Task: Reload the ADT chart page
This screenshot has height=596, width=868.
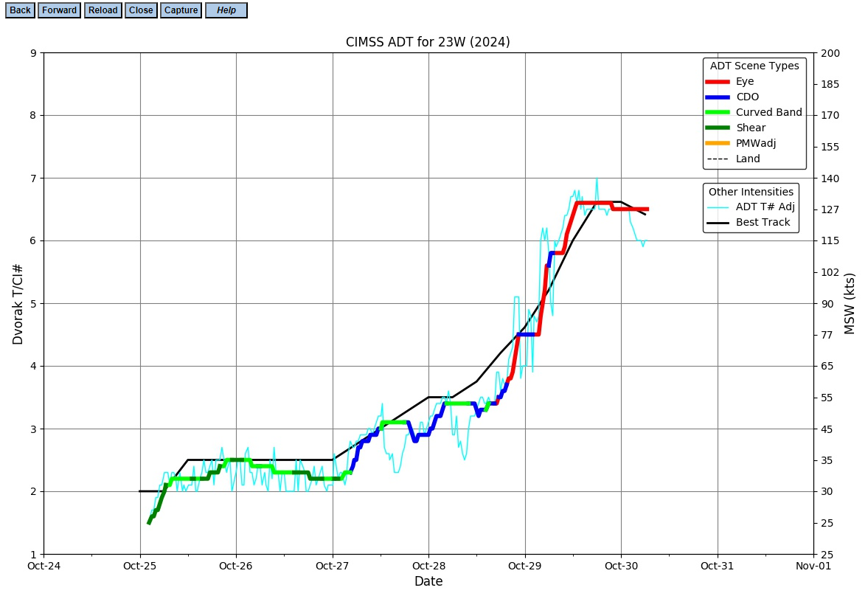Action: [103, 10]
